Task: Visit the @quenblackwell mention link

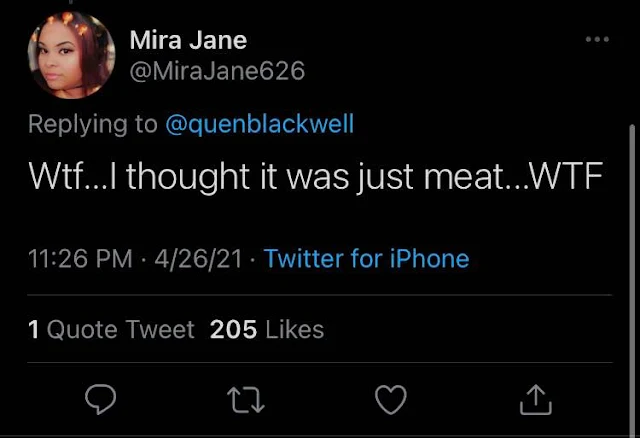Action: 259,124
